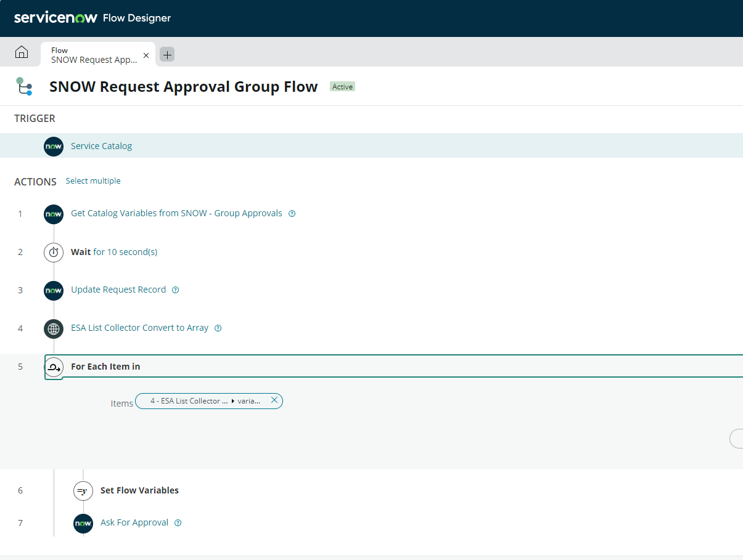Click the partially visible button at right edge
743x560 pixels.
(x=736, y=439)
